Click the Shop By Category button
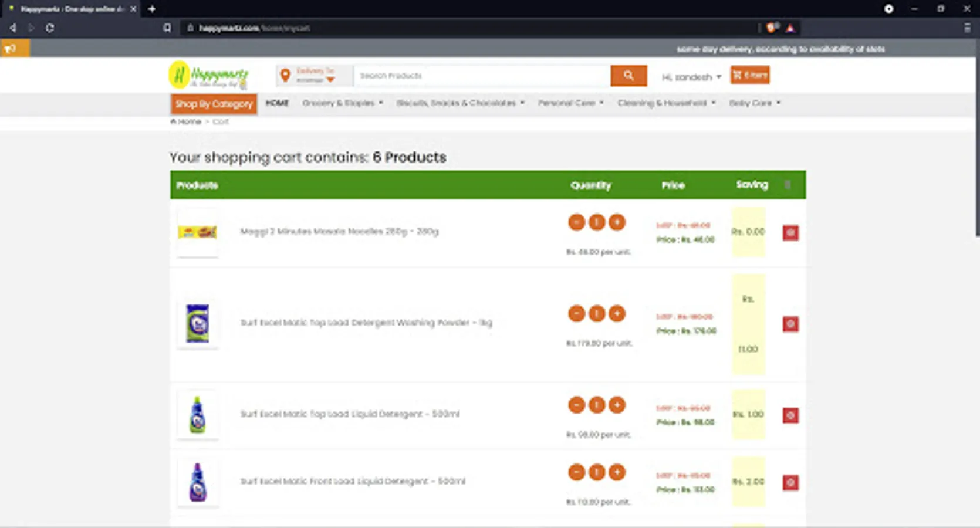 coord(214,104)
